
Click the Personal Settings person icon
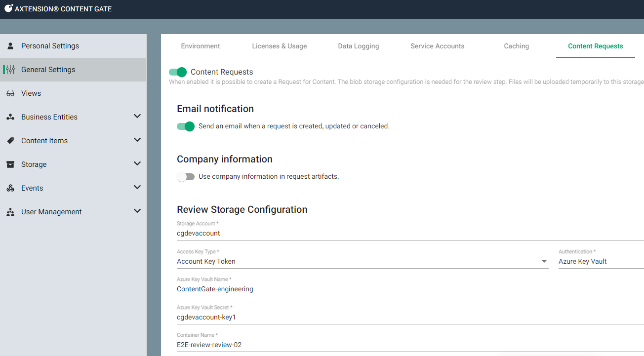point(10,46)
